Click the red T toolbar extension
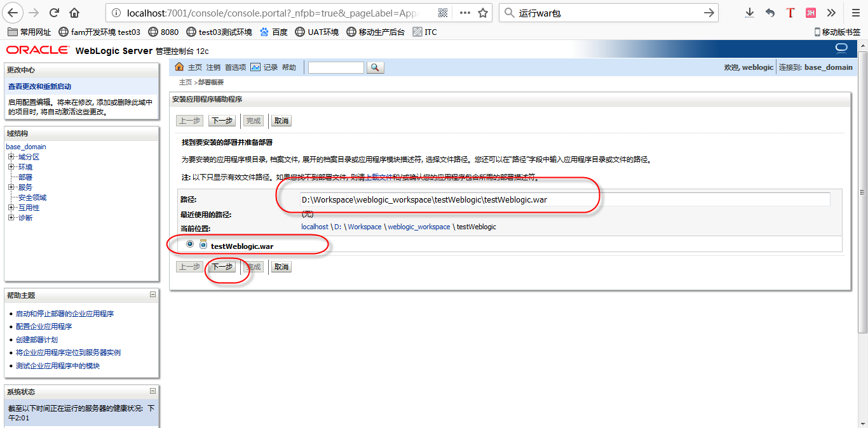Viewport: 868px width, 428px height. (x=790, y=13)
